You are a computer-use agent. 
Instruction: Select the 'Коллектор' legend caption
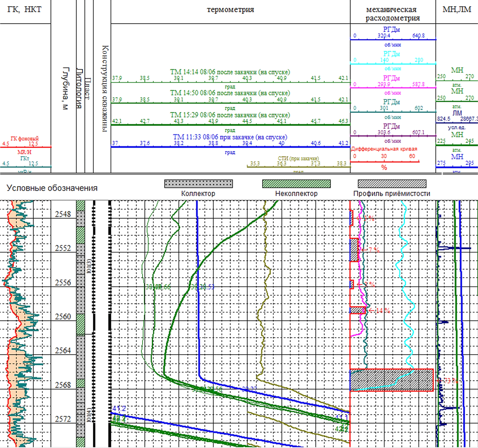point(198,193)
